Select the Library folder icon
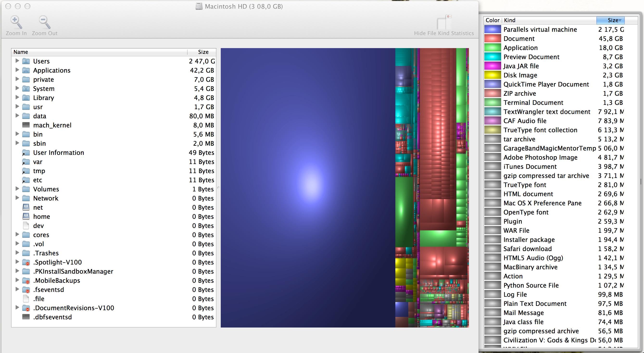Image resolution: width=644 pixels, height=353 pixels. pyautogui.click(x=26, y=98)
